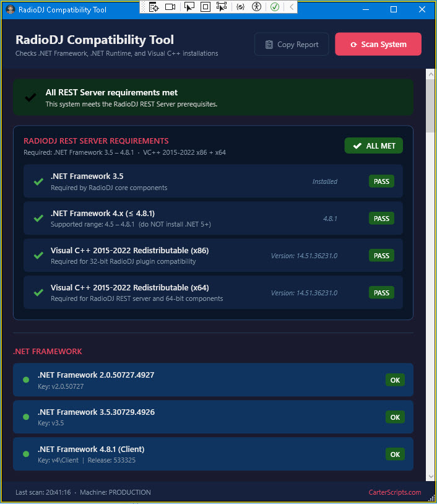Click the x86 row 'Version: 14.51.36231.0' text
This screenshot has width=437, height=504.
coord(304,256)
